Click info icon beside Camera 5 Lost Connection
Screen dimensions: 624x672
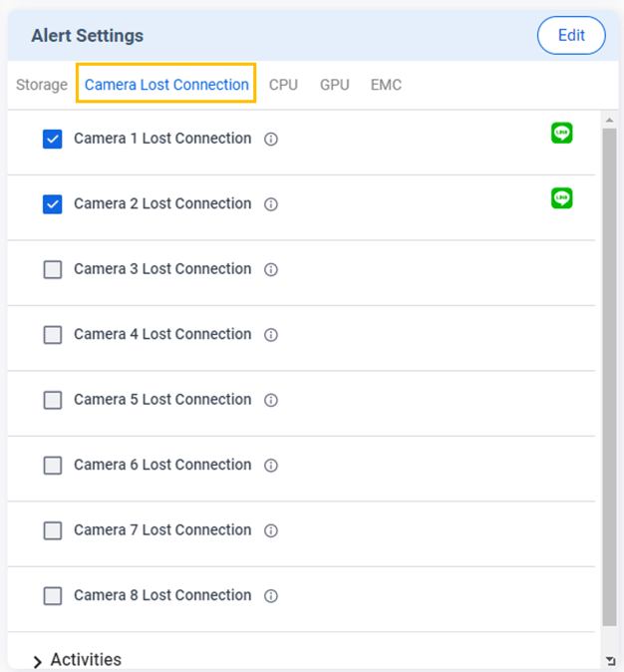(x=271, y=401)
